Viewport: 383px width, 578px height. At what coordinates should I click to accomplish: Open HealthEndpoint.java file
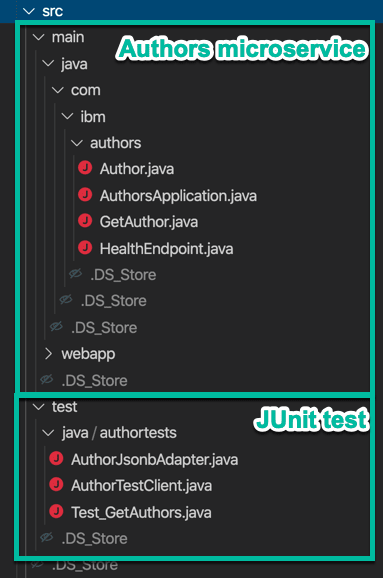click(166, 249)
